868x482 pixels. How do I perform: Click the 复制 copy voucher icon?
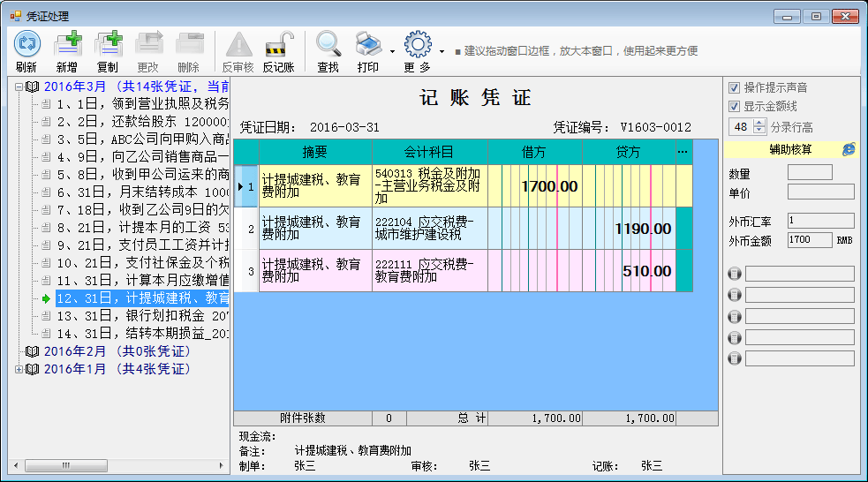(x=108, y=44)
